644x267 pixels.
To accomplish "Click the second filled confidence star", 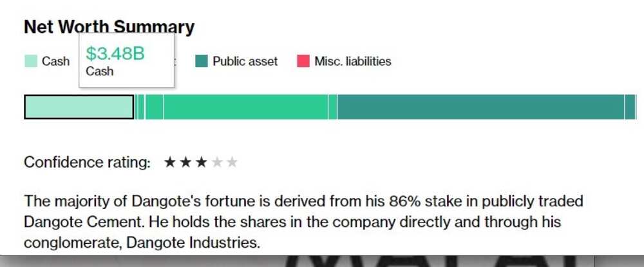I will (x=185, y=162).
